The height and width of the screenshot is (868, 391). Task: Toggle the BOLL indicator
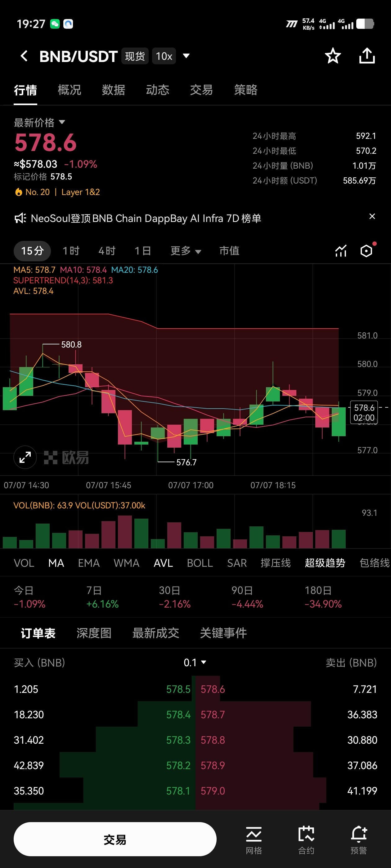click(200, 563)
